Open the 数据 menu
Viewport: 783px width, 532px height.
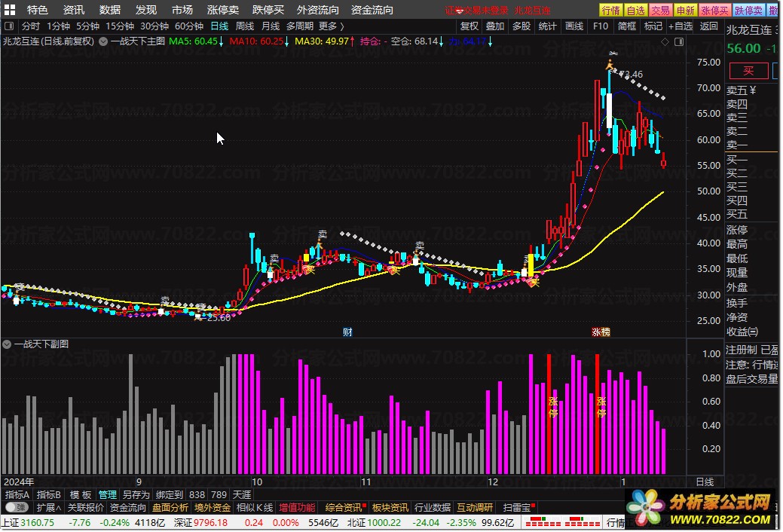110,10
